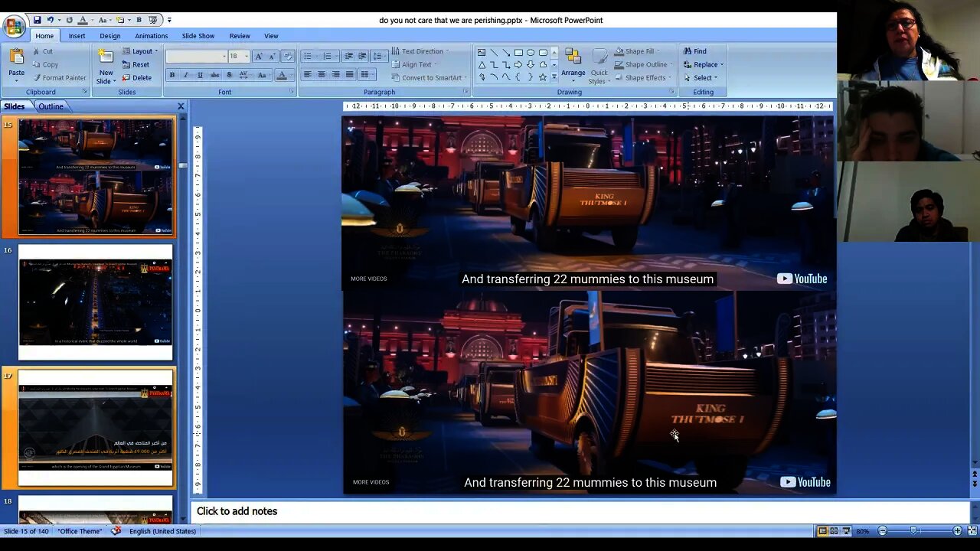The width and height of the screenshot is (980, 551).
Task: Expand the Text Direction menu
Action: click(x=420, y=51)
